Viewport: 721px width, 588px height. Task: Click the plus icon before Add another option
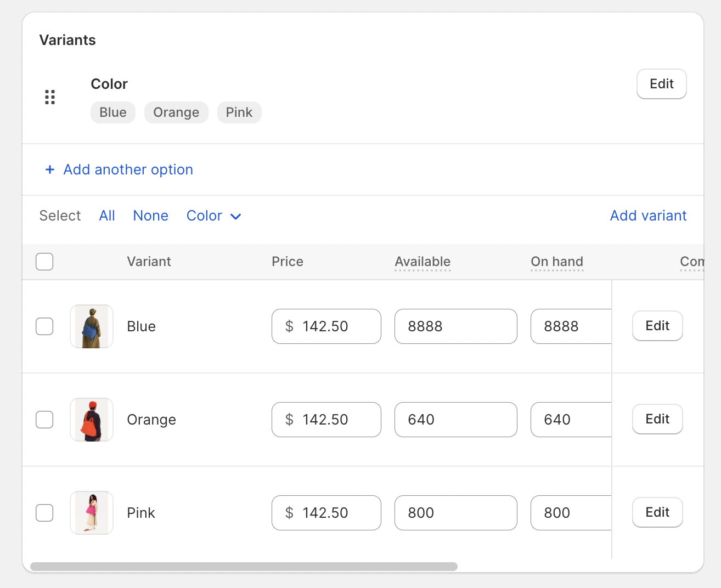49,169
